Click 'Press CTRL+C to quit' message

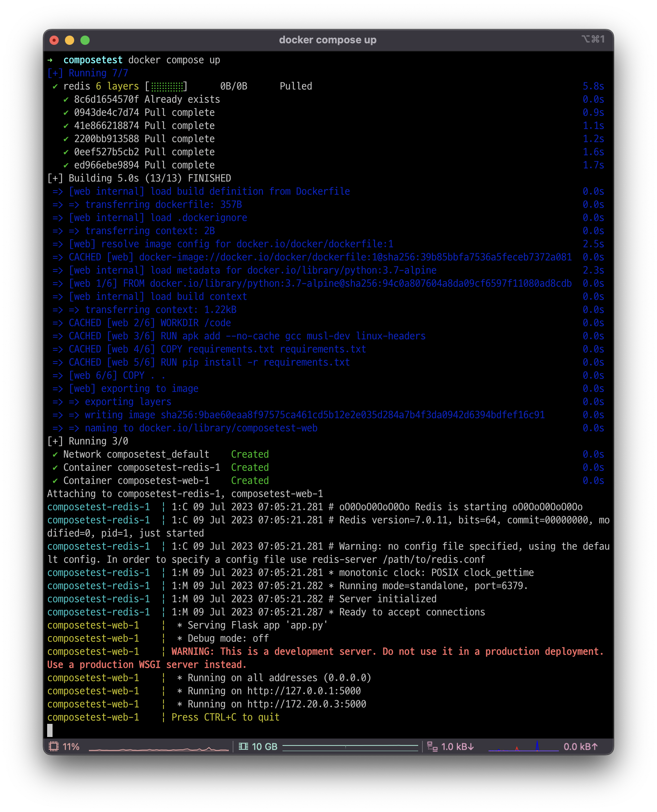pyautogui.click(x=225, y=717)
